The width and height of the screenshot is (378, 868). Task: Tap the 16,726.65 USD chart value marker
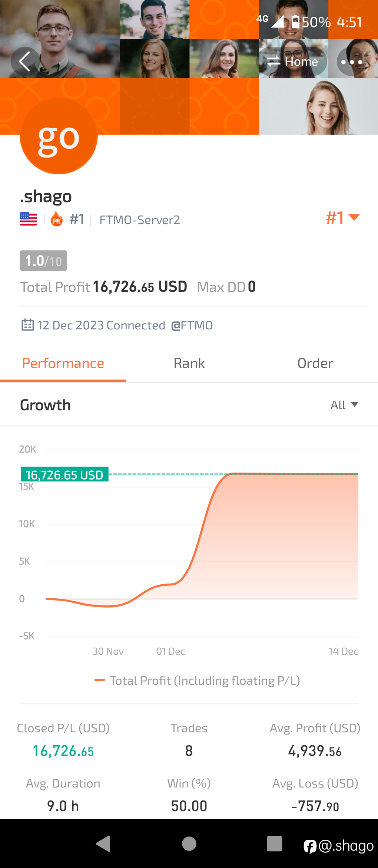[x=64, y=474]
